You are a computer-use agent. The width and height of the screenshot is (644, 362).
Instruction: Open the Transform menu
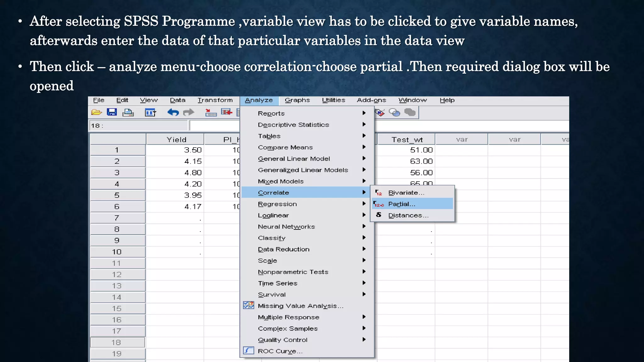(x=215, y=100)
